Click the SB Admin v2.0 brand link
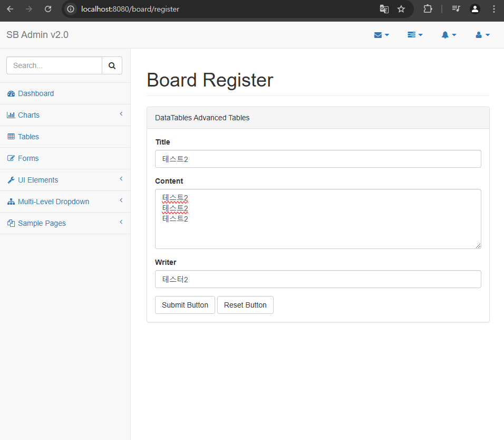 (x=37, y=35)
